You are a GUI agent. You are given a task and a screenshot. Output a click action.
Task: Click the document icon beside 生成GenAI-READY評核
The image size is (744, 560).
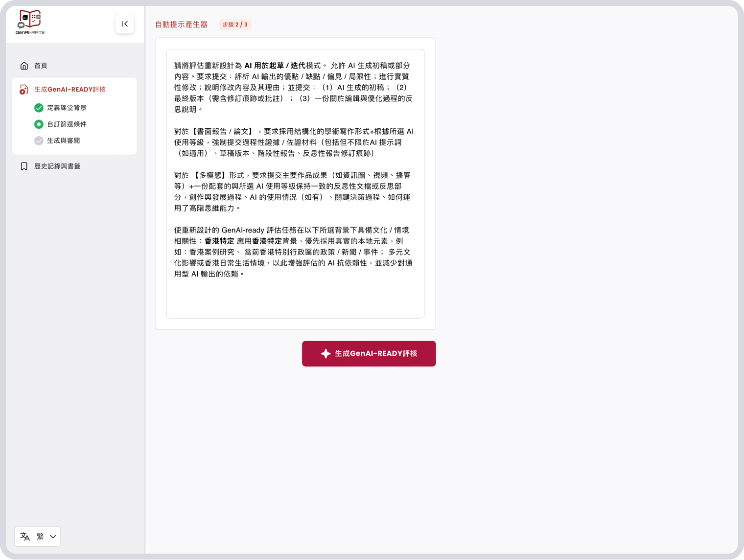point(24,90)
